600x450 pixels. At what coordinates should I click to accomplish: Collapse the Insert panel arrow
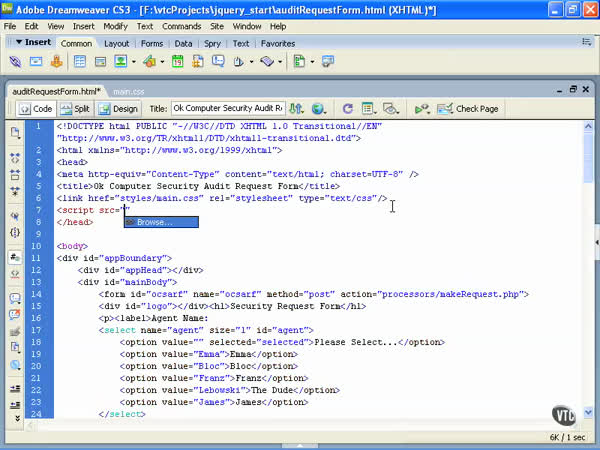(x=18, y=43)
